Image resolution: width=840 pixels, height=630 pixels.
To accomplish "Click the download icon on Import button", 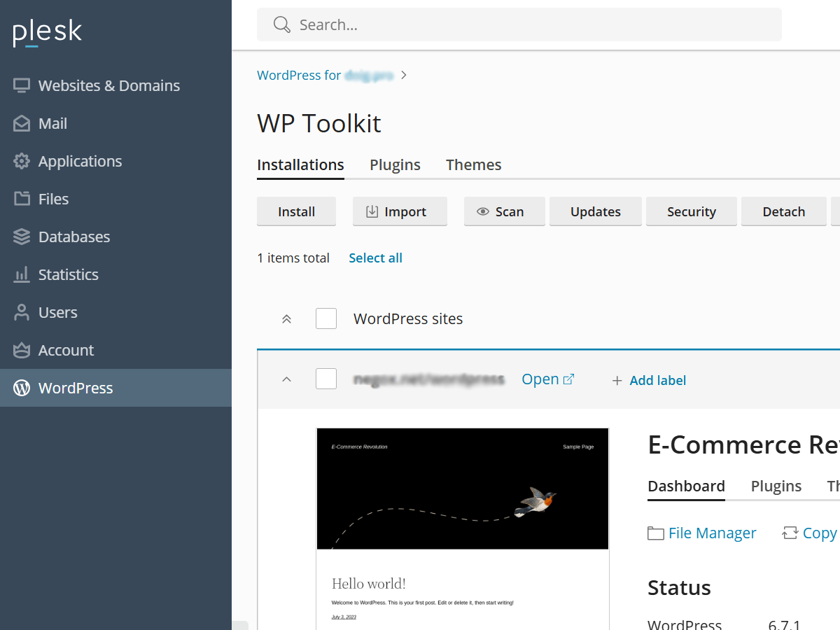I will pos(372,211).
